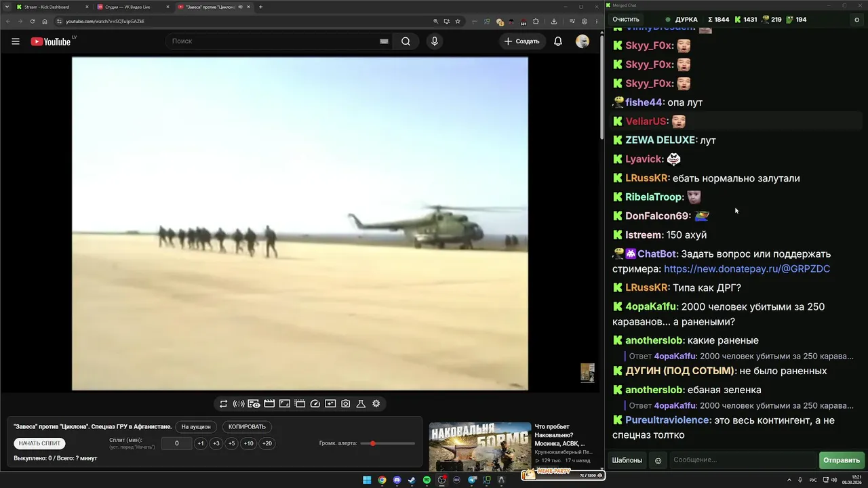This screenshot has width=868, height=488.
Task: Add +3 minutes to split
Action: coord(216,443)
